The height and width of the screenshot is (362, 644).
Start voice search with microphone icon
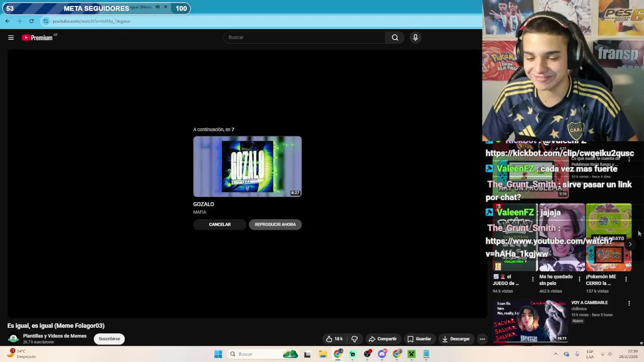(x=415, y=37)
